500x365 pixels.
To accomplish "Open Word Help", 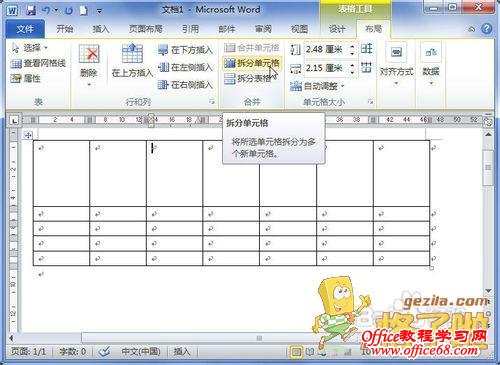I will click(486, 29).
